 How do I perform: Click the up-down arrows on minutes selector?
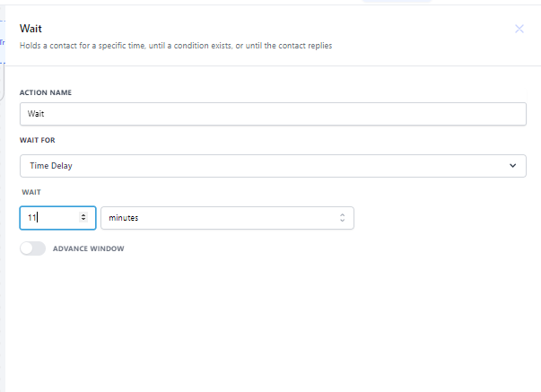tap(341, 218)
